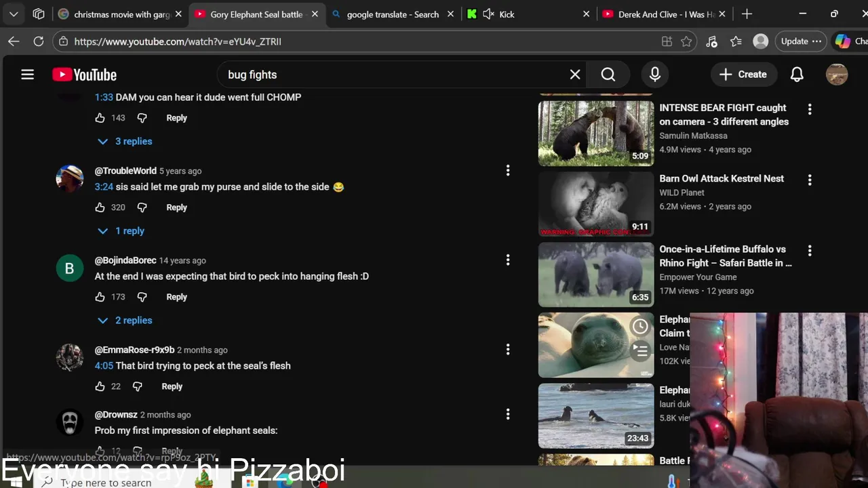The height and width of the screenshot is (488, 868).
Task: Open the YouTube account avatar menu
Action: [837, 75]
